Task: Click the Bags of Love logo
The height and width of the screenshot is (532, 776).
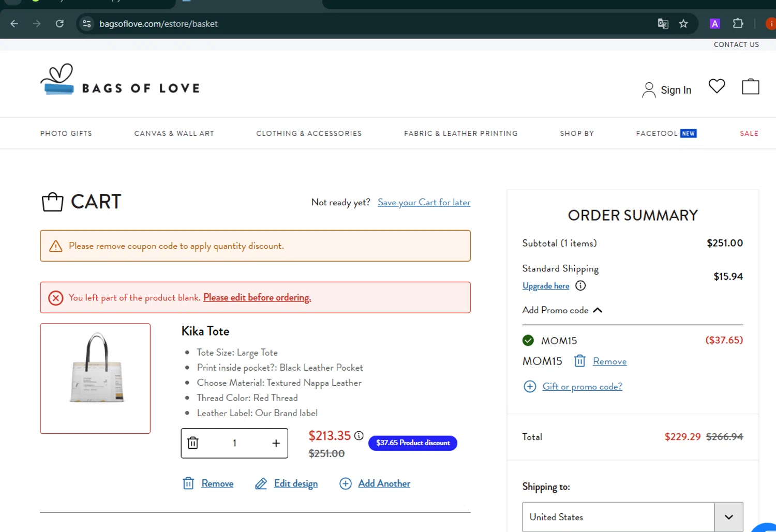Action: (120, 80)
